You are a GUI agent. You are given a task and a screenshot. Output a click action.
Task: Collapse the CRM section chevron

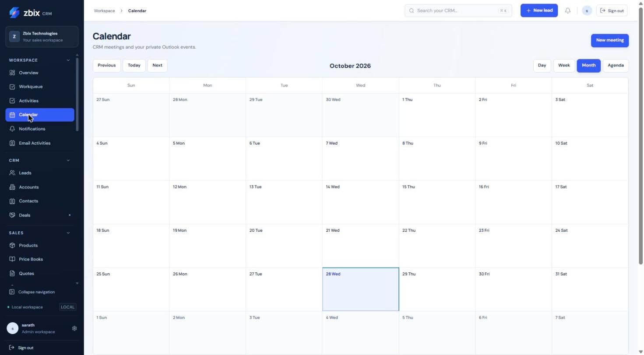(x=68, y=160)
